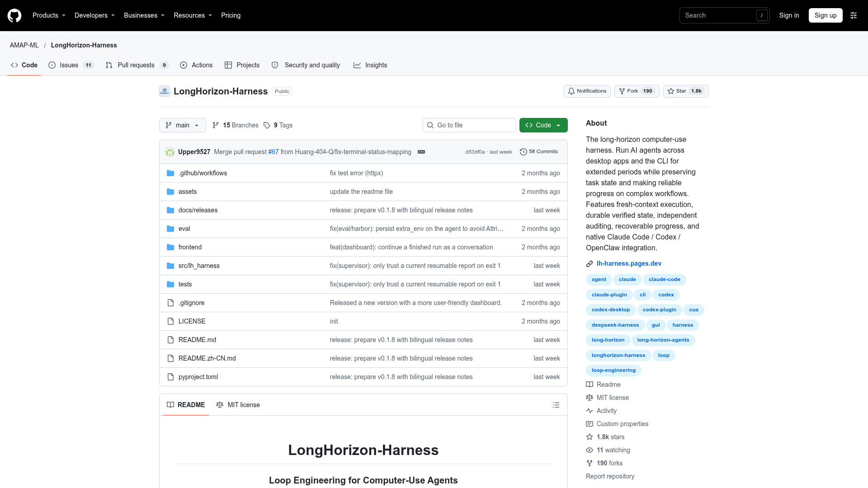868x488 pixels.
Task: Click the pulse icon beside Activity
Action: click(590, 411)
